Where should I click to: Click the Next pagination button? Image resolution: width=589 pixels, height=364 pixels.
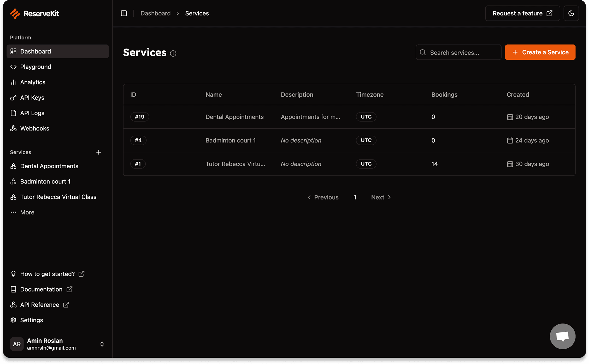(x=381, y=198)
